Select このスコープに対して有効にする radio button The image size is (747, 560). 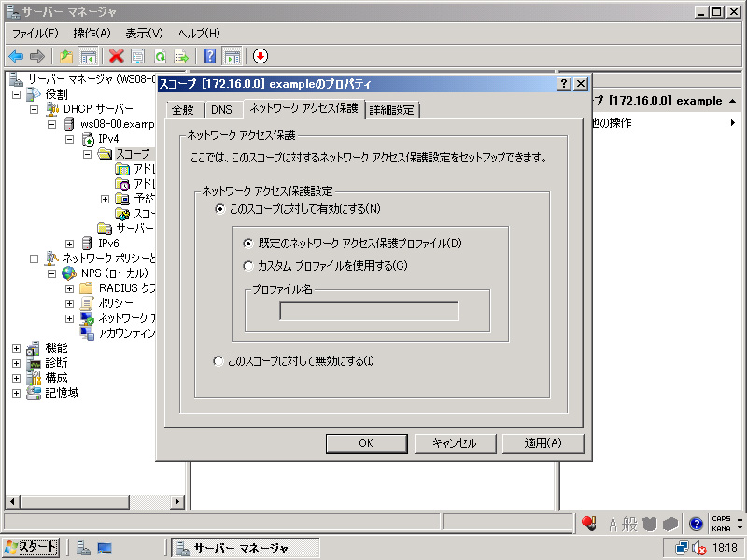[220, 209]
